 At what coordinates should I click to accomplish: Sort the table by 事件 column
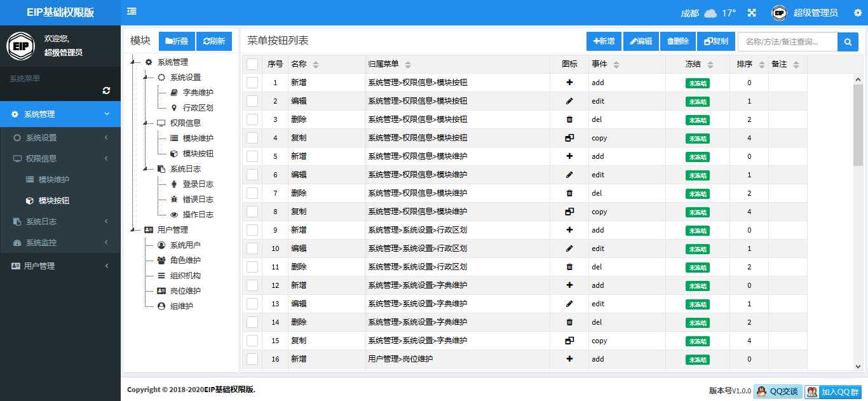616,64
